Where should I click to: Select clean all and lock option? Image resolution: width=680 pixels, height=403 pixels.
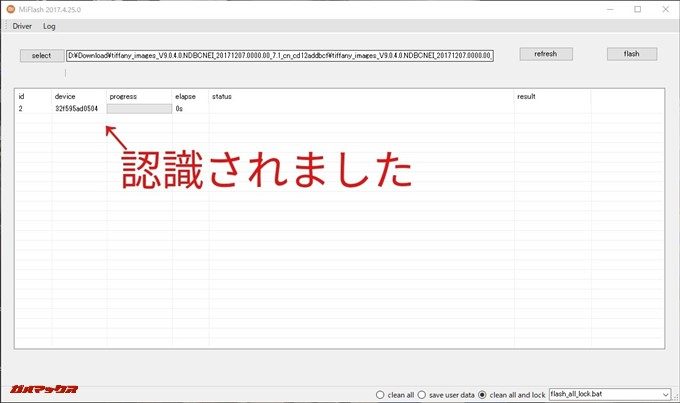click(484, 394)
